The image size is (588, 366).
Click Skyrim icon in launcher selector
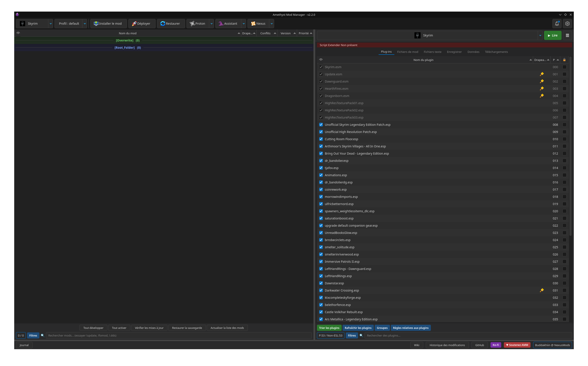(x=418, y=35)
